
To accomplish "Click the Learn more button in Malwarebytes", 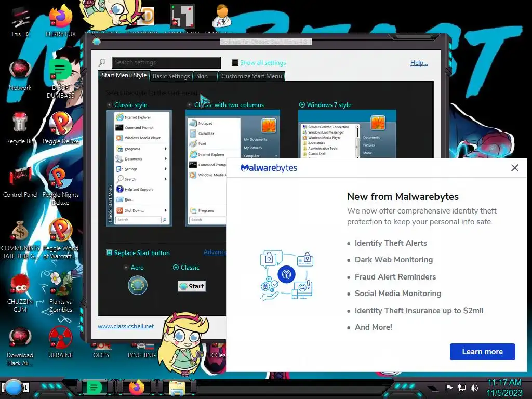I will click(482, 352).
